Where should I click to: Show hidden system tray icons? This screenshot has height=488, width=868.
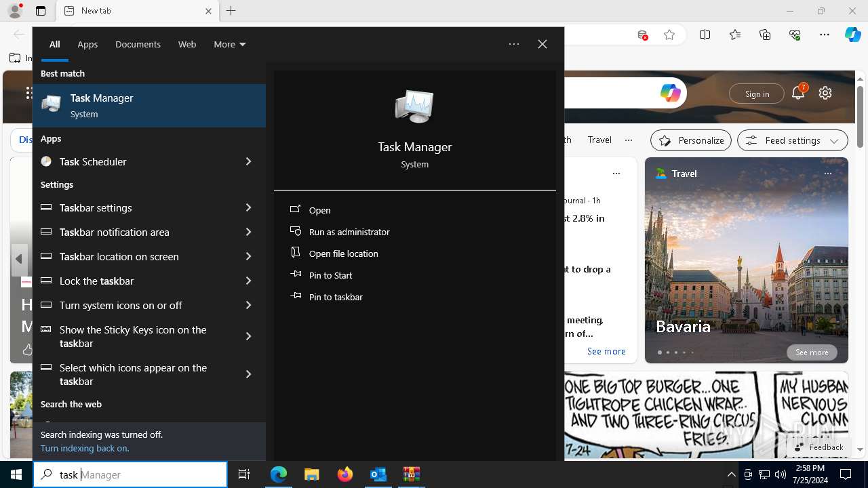coord(731,474)
